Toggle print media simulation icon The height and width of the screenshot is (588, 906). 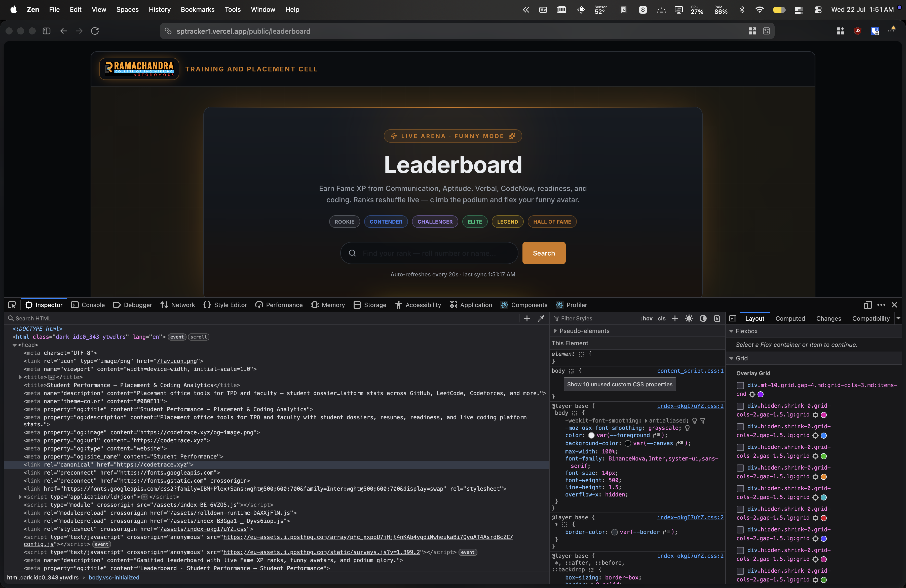tap(717, 318)
